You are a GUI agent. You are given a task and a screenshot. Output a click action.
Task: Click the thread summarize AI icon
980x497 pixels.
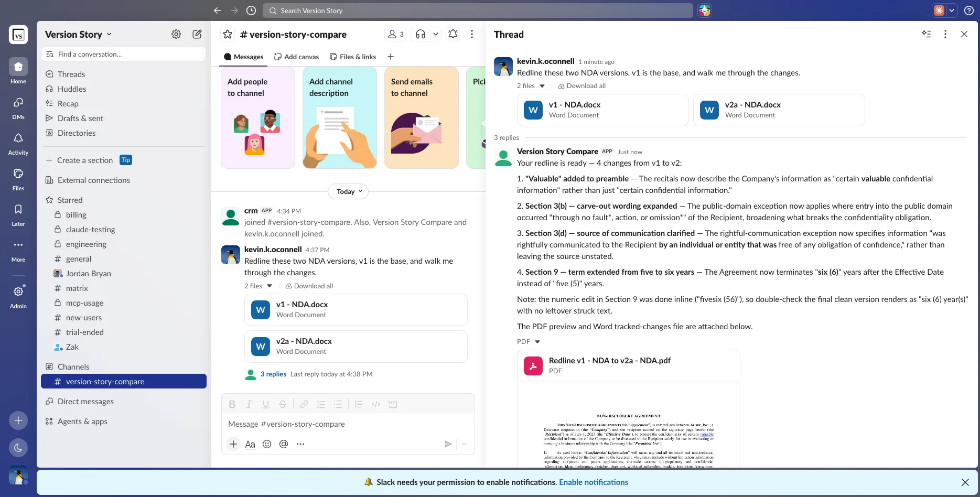[927, 34]
